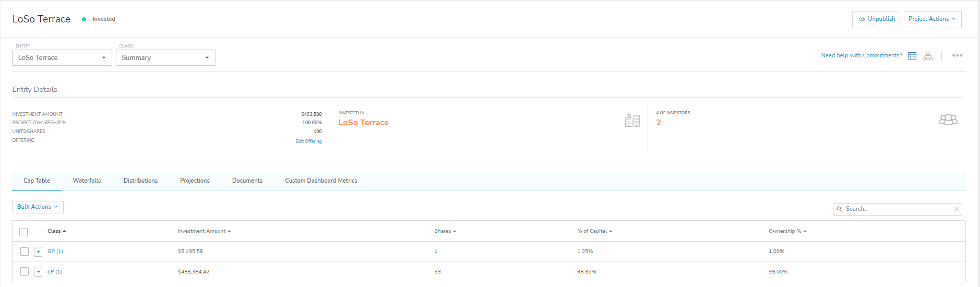Switch to the Waterfalls tab
The height and width of the screenshot is (287, 980).
click(87, 181)
